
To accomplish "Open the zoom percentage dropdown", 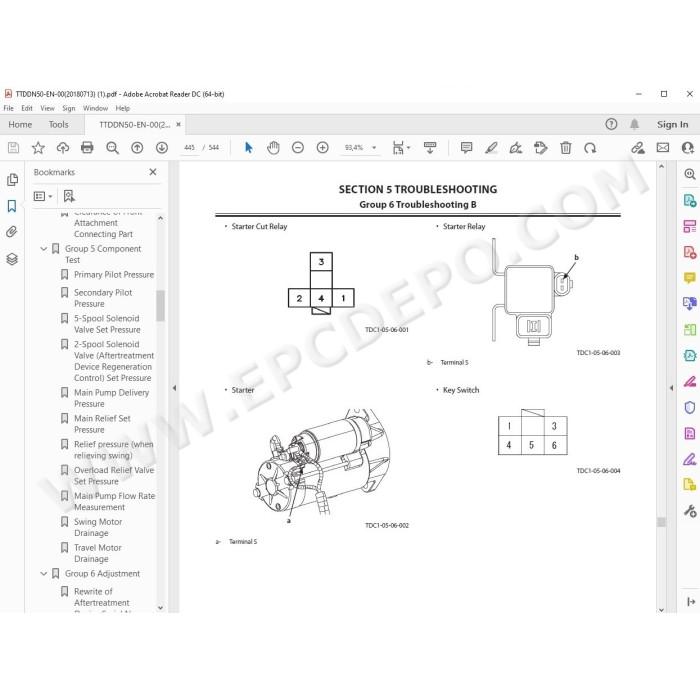I will tap(374, 148).
